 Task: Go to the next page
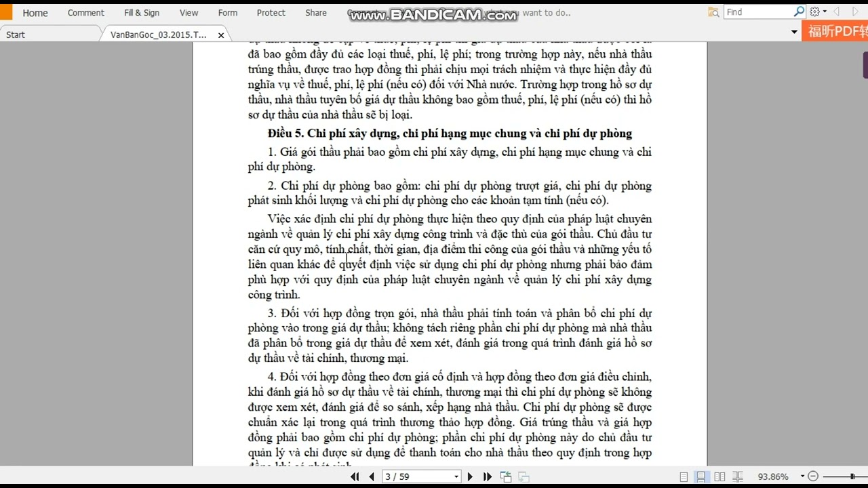click(470, 476)
